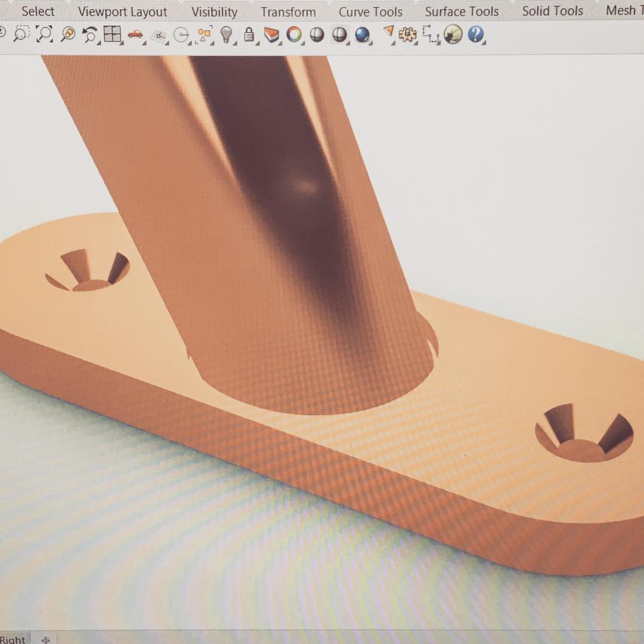
Task: Open the Surface Tools toolbar tab
Action: (x=462, y=11)
